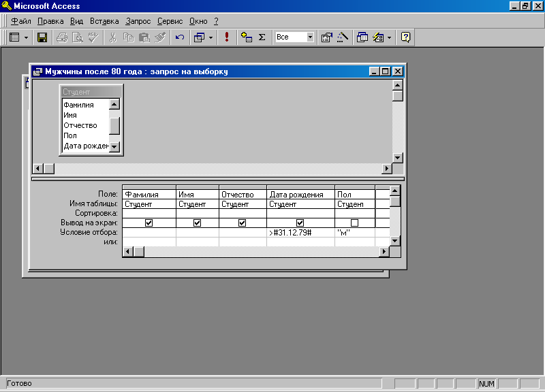Image resolution: width=545 pixels, height=392 pixels.
Task: Click the criteria cell '>#31.12.79#'
Action: click(x=300, y=233)
